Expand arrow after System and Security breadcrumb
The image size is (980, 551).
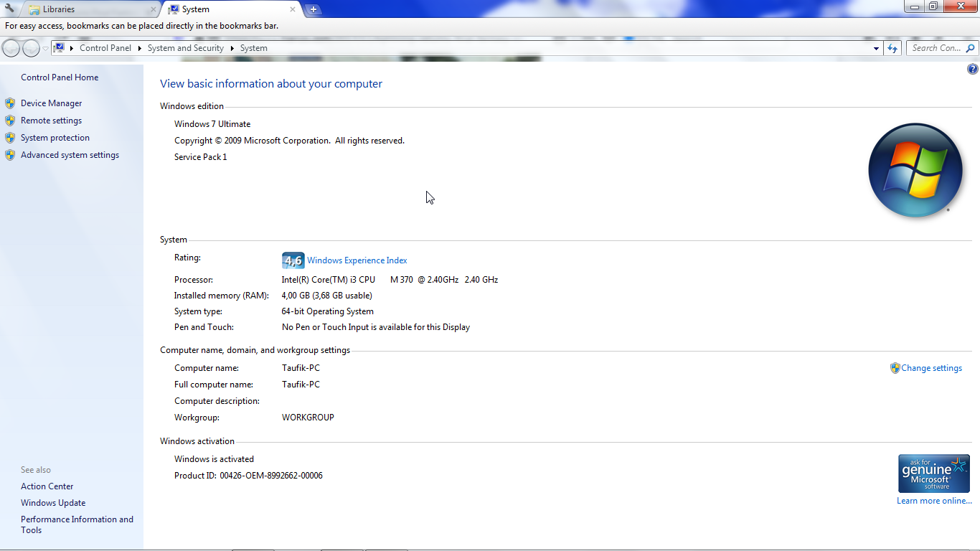[x=232, y=48]
